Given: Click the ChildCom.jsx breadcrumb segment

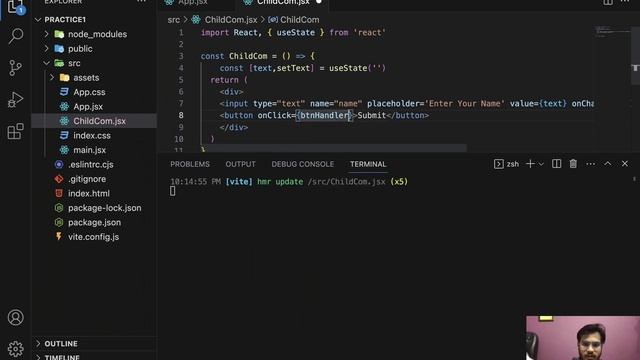Looking at the screenshot, I should pyautogui.click(x=231, y=20).
